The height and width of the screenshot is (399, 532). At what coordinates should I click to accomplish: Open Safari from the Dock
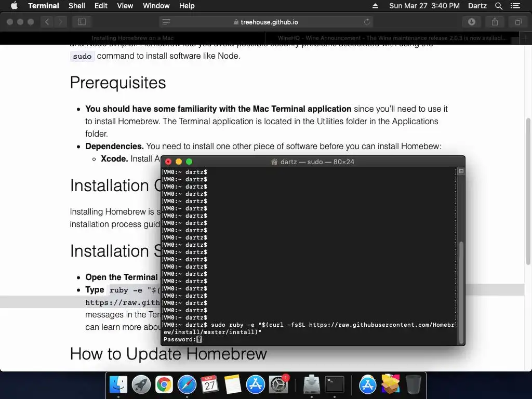(187, 385)
